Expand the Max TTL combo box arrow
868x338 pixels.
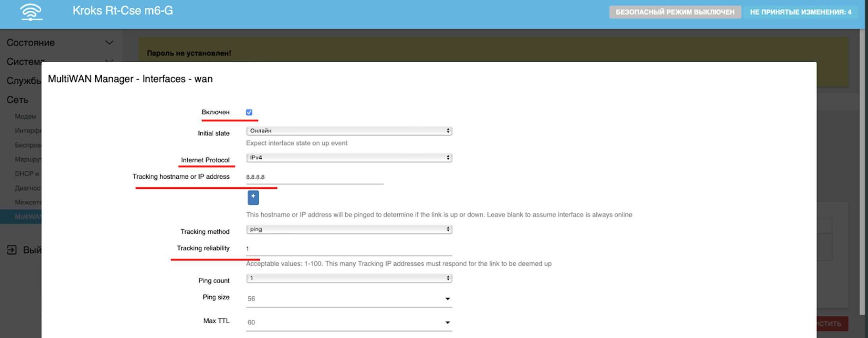click(x=447, y=323)
